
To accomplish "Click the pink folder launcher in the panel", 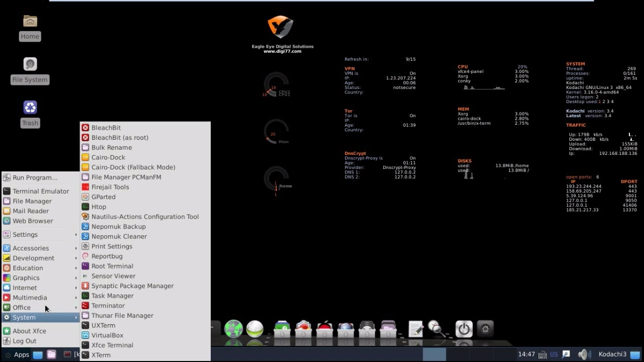I will coord(51,354).
